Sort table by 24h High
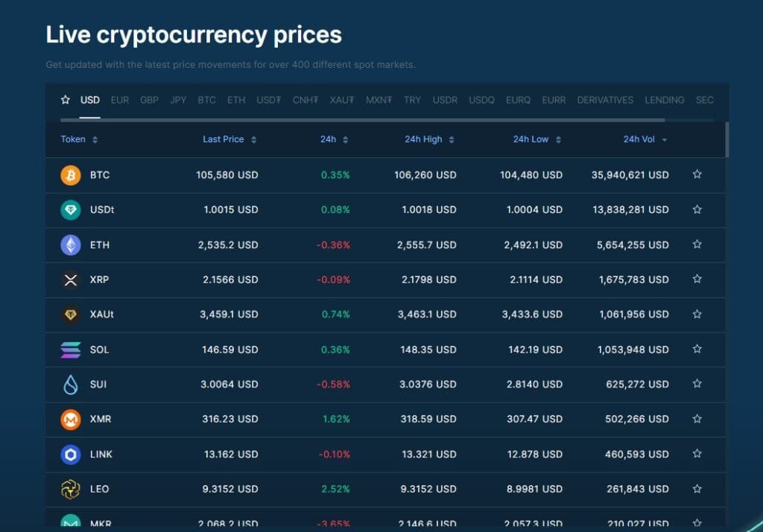763x532 pixels. coord(429,139)
